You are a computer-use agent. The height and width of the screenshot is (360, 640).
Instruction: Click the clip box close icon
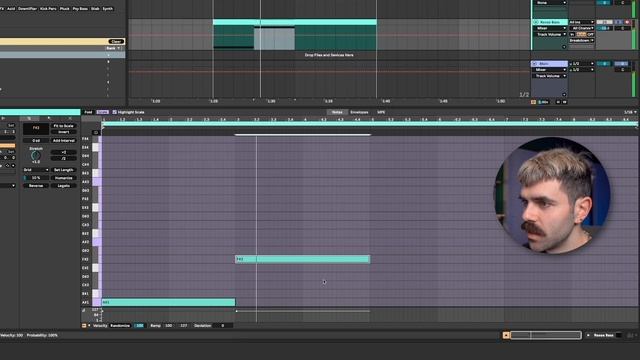[x=70, y=118]
